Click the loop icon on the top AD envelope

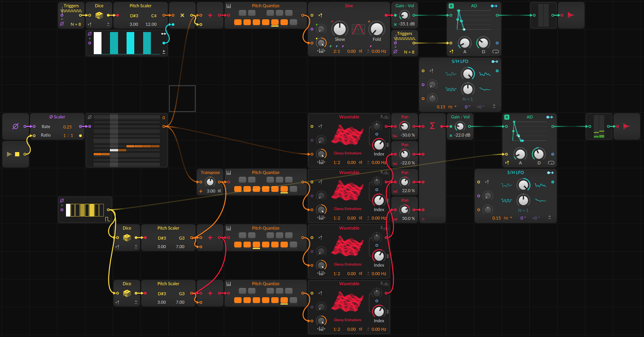(496, 52)
